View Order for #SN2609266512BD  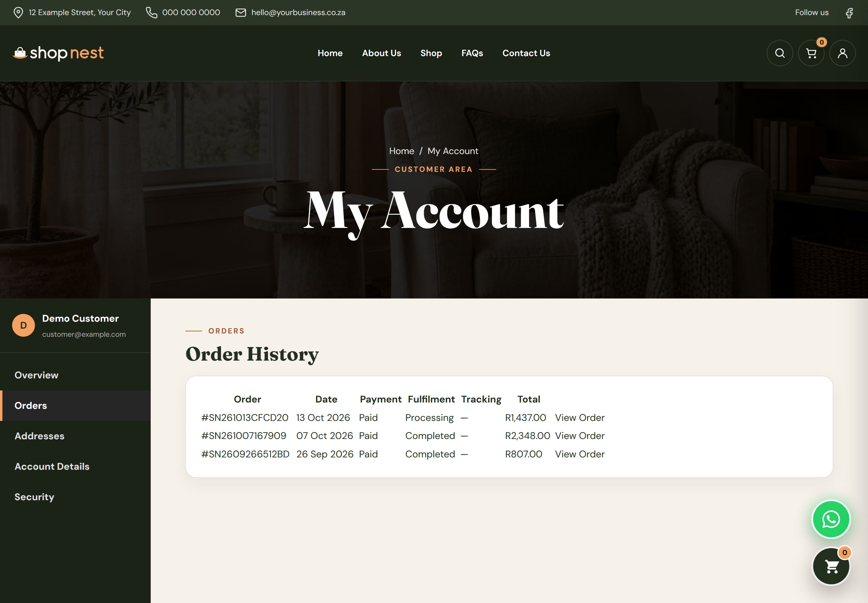580,454
